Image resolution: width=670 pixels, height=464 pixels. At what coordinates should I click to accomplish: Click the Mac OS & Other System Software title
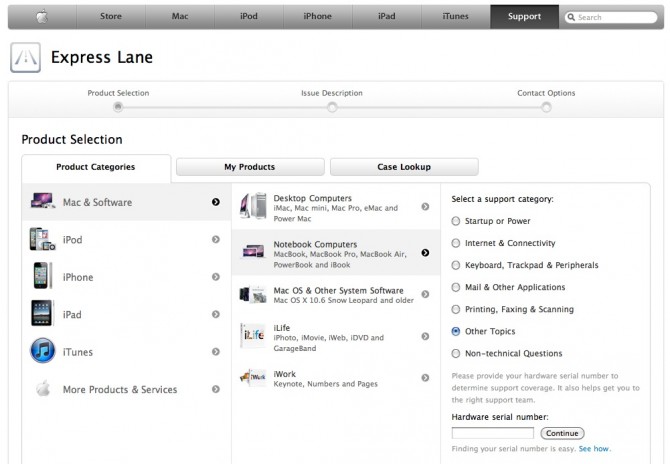pos(338,291)
